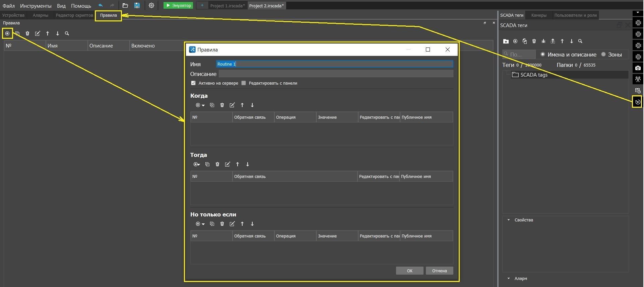
Task: Click the camera icon in right sidebar
Action: [x=638, y=68]
